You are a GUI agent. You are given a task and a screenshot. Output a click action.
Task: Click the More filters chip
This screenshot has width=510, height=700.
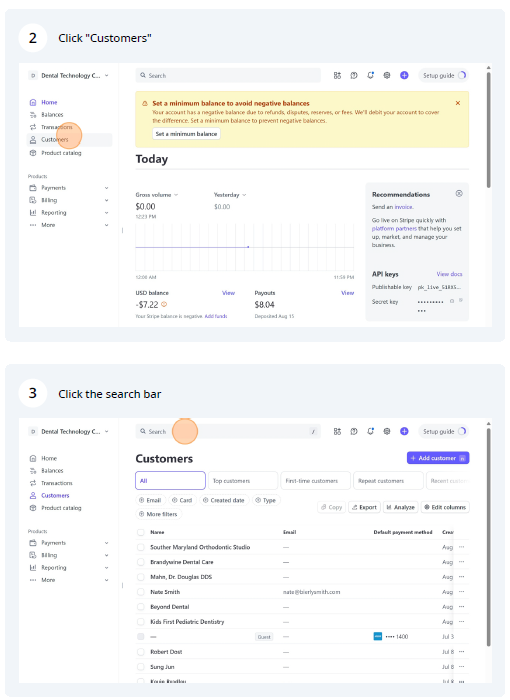coord(158,514)
